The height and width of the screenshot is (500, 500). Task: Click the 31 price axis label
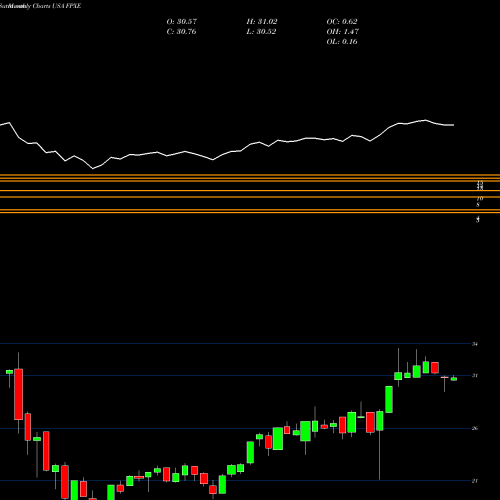pyautogui.click(x=475, y=376)
